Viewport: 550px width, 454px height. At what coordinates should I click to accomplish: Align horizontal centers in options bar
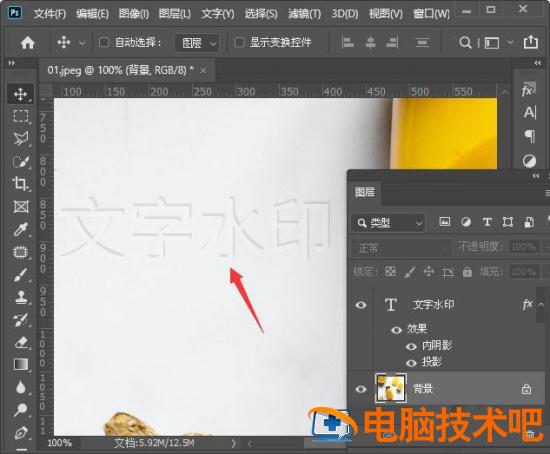370,43
